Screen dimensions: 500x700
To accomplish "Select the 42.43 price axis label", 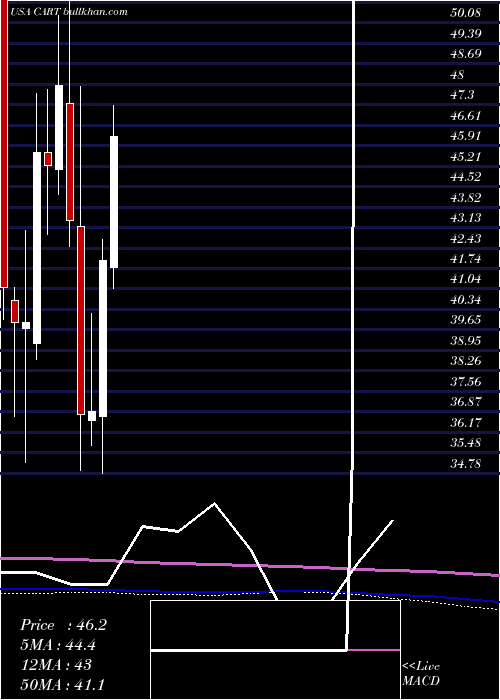I will coord(466,239).
